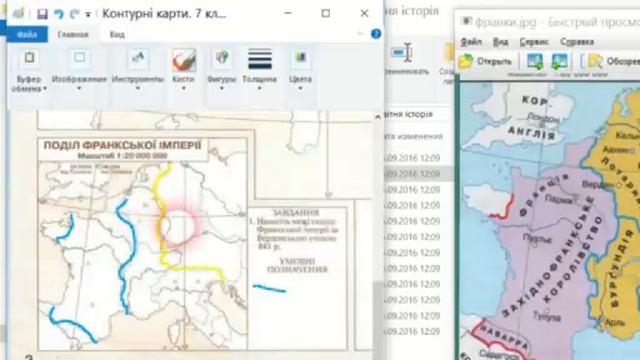Open the Файл menu in the image viewer
Screen dimensions: 640x360
pyautogui.click(x=471, y=42)
